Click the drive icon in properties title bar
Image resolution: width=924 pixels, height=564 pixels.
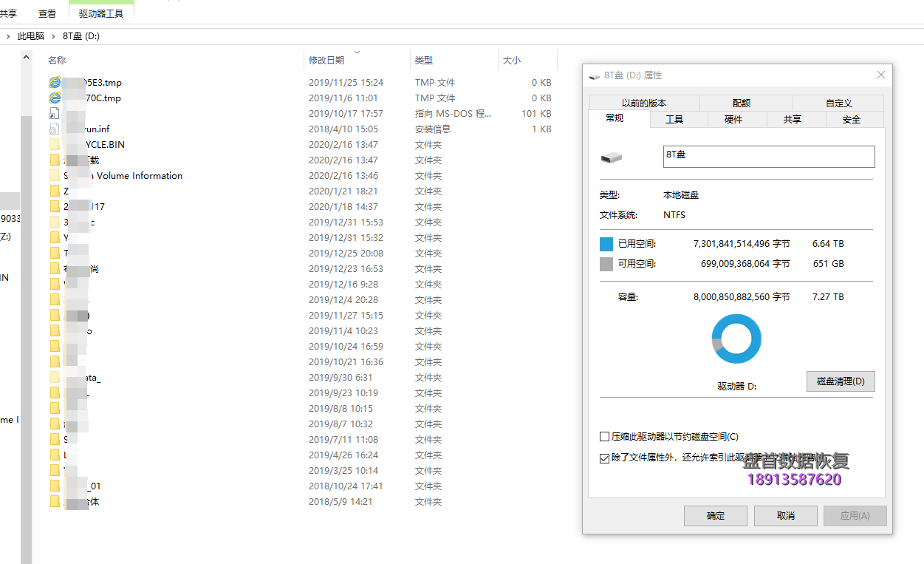595,76
